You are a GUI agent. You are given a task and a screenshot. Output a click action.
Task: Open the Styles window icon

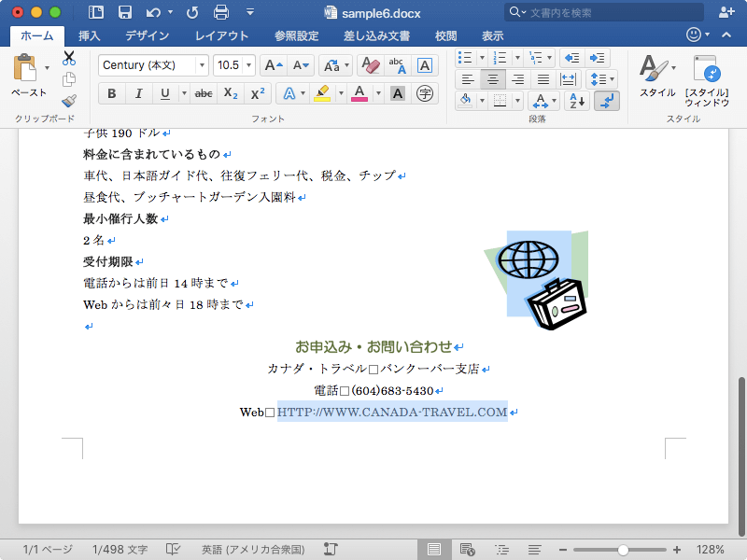[707, 80]
